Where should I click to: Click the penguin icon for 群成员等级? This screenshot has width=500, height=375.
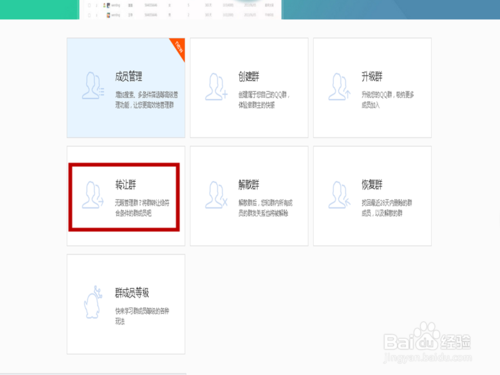(93, 302)
